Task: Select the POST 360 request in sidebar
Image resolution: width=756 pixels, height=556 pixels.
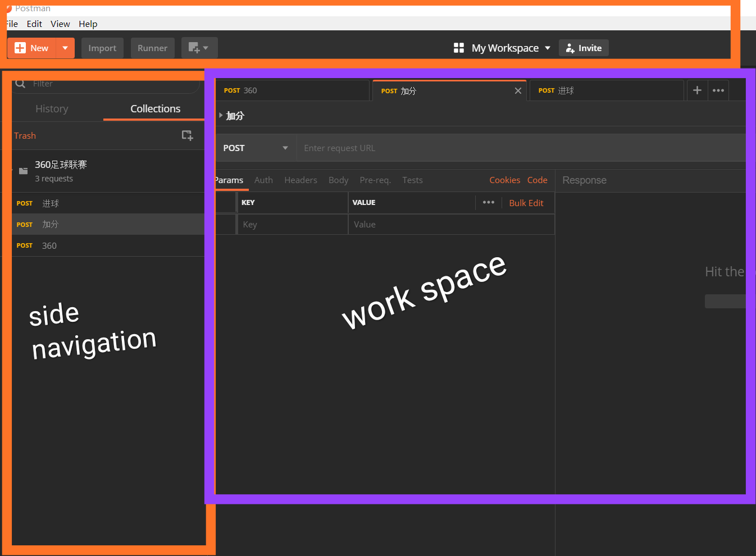Action: pos(108,245)
